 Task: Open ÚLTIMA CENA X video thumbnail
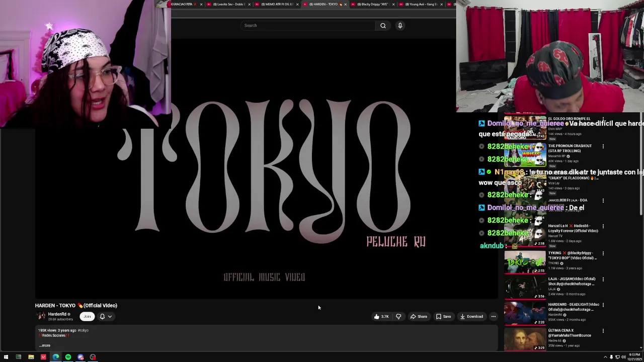pos(525,339)
